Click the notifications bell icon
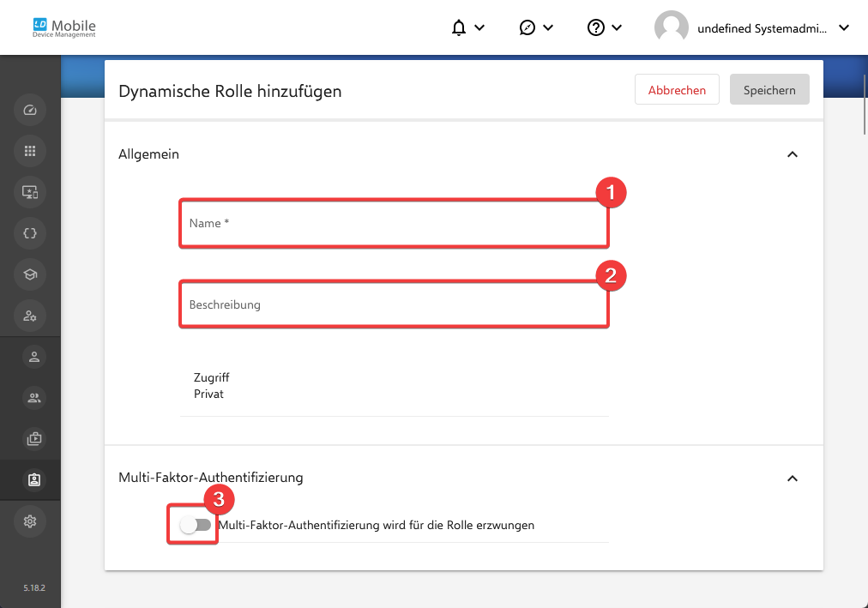Viewport: 868px width, 608px height. [x=458, y=27]
